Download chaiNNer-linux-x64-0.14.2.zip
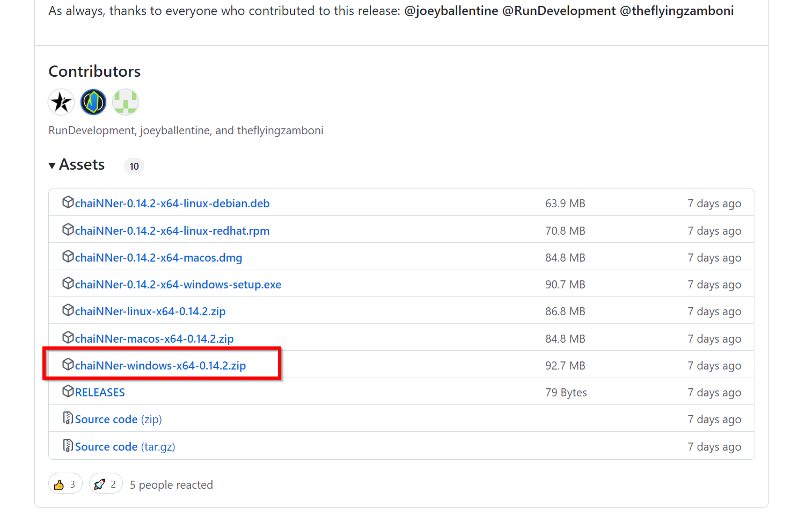Screen dimensions: 812x514 tap(150, 312)
